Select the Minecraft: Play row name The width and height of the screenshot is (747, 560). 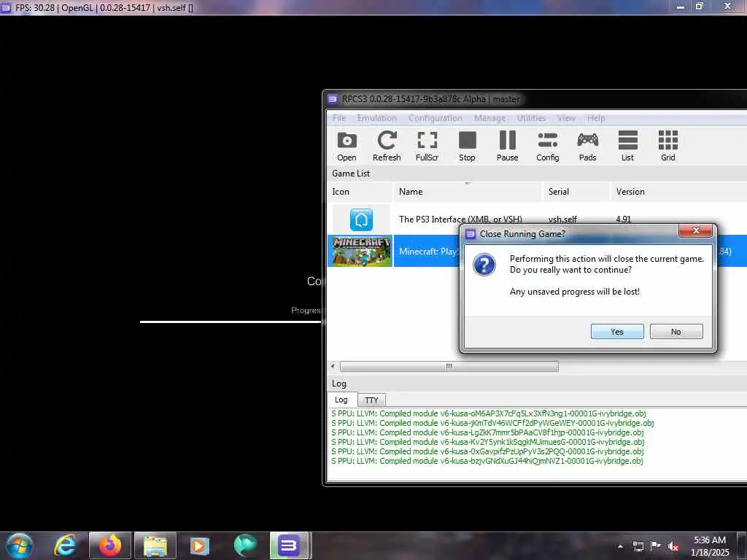[x=428, y=251]
